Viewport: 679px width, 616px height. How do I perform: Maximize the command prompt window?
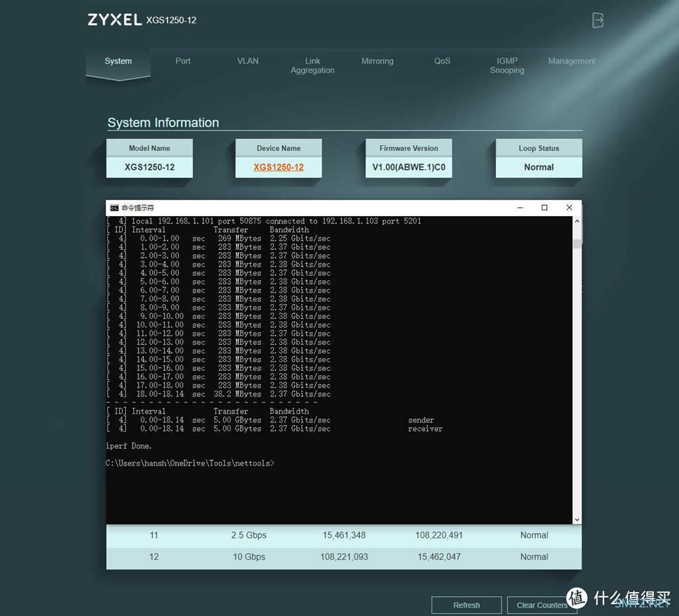(544, 208)
